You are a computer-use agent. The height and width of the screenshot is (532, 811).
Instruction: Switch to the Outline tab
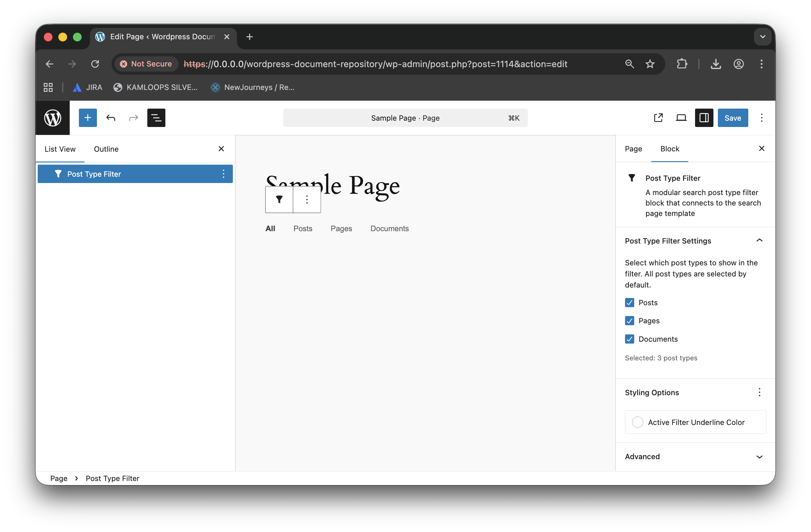(106, 149)
